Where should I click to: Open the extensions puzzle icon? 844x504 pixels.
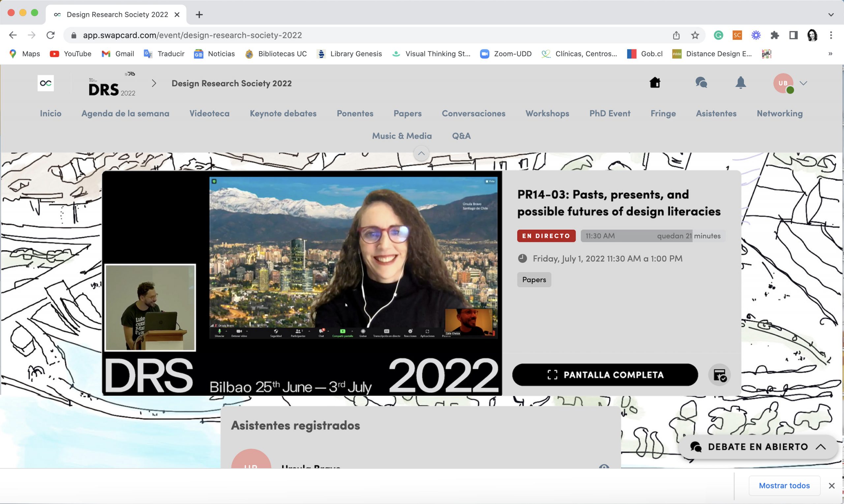[774, 35]
